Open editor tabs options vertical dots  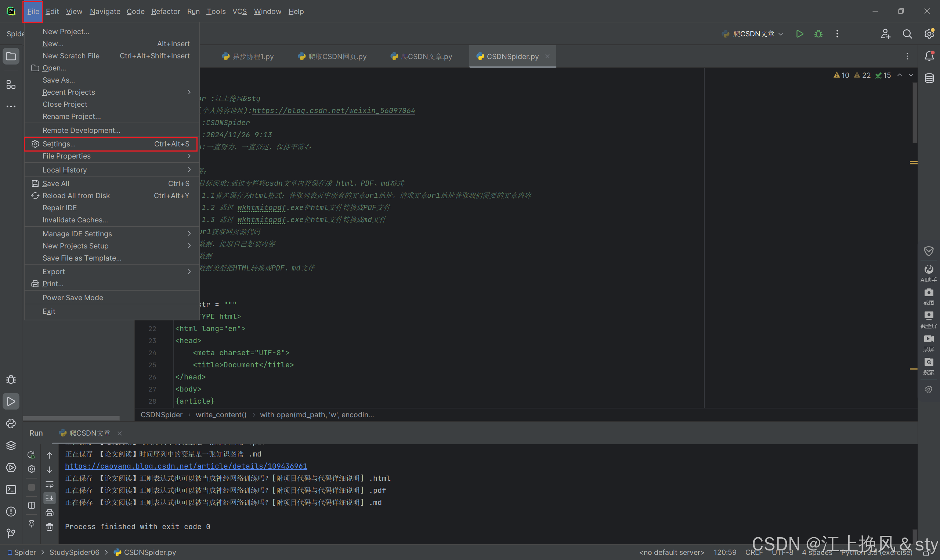click(x=907, y=56)
